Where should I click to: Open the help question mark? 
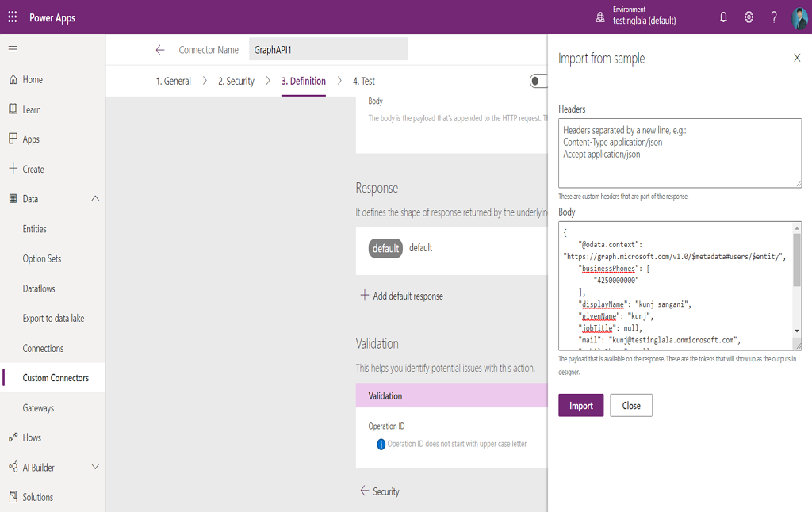774,17
